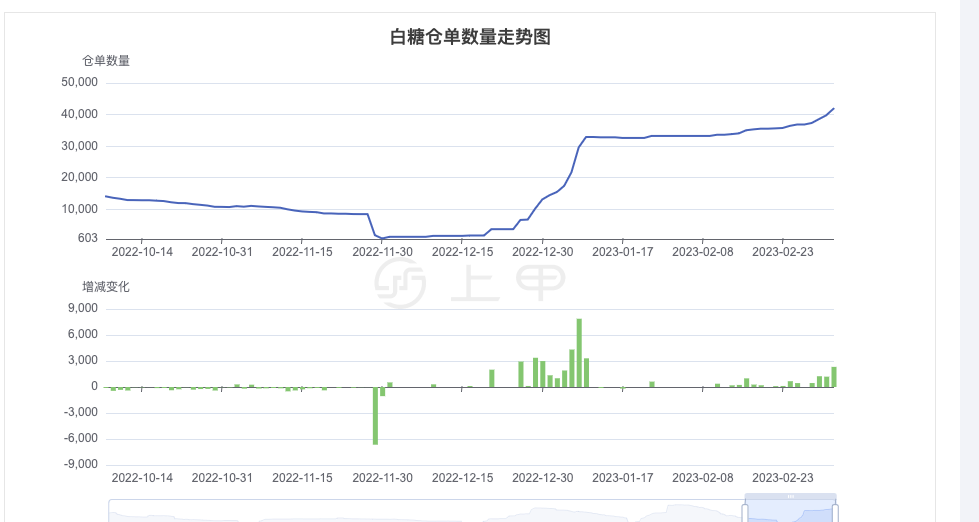Screen dimensions: 979x522
Task: Click the 2023-02-23 label under the bar chart
Action: (782, 478)
